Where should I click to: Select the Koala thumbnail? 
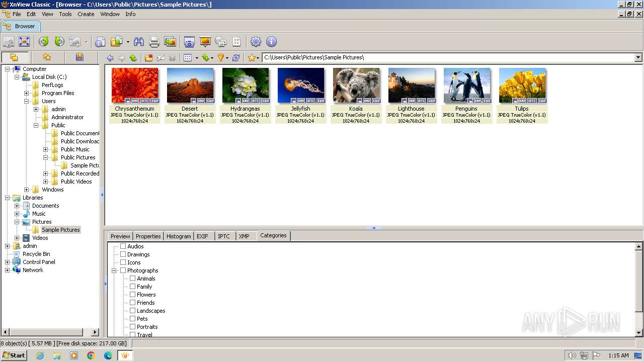[x=356, y=96]
